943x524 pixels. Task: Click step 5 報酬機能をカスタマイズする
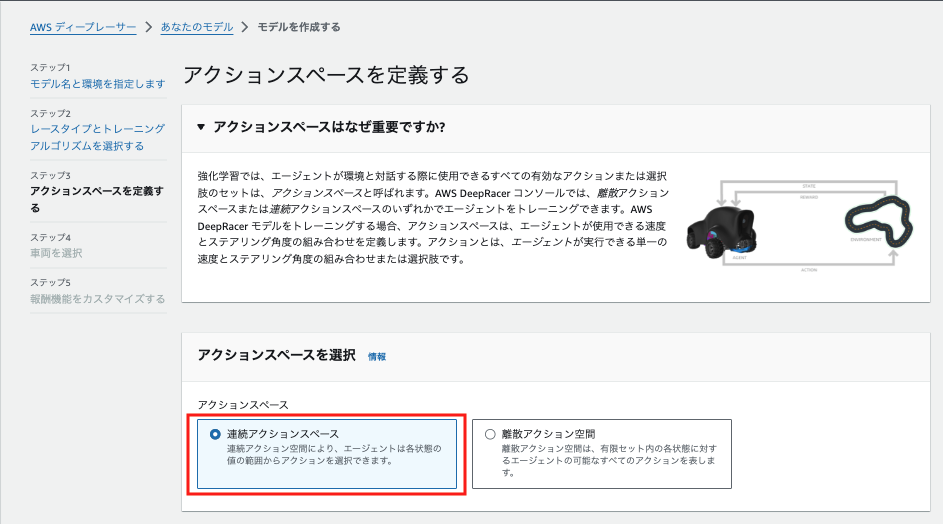coord(97,299)
